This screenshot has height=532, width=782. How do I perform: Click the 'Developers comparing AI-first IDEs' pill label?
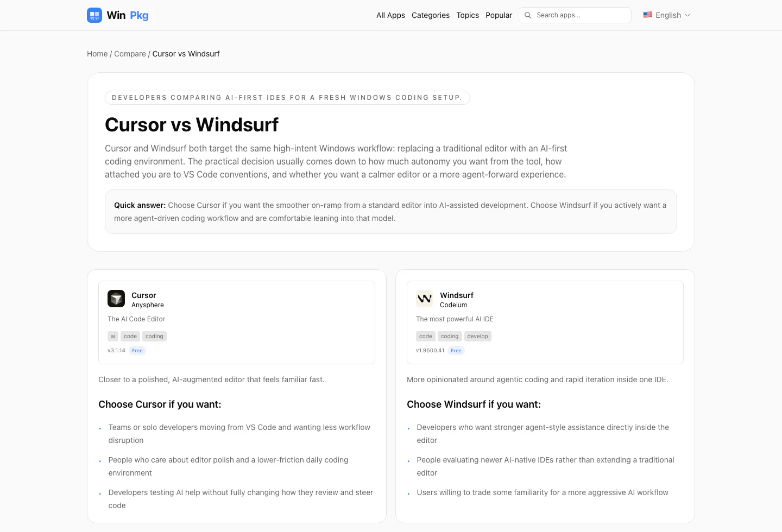pos(287,98)
